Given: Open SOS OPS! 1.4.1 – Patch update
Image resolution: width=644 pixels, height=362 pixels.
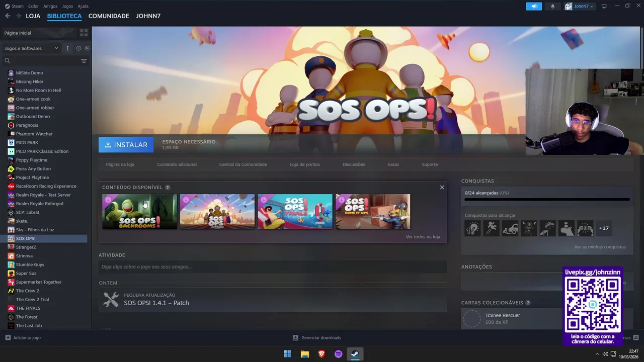Looking at the screenshot, I should click(x=156, y=303).
